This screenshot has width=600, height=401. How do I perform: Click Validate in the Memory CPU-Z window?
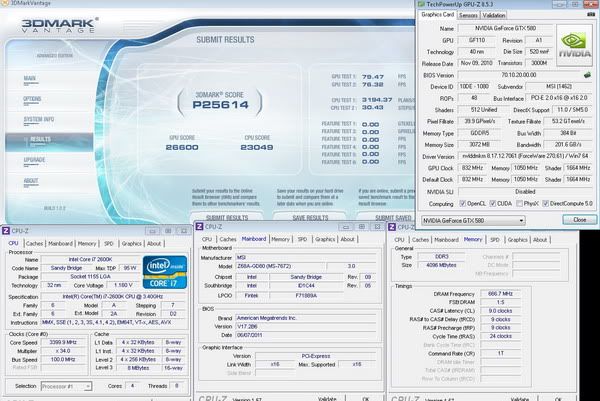coord(520,399)
